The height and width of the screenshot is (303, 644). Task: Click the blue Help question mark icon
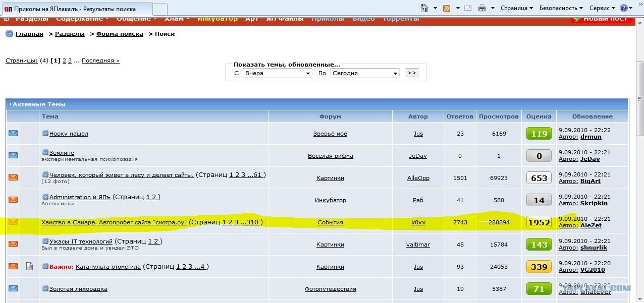(624, 8)
